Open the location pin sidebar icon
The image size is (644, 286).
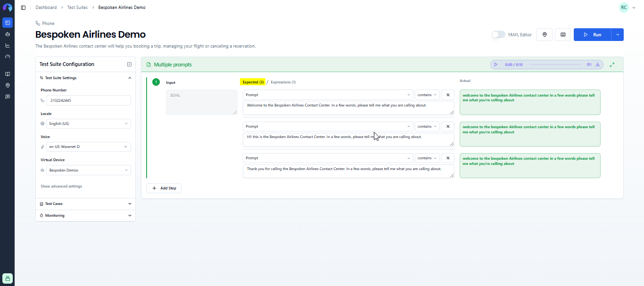(x=7, y=85)
